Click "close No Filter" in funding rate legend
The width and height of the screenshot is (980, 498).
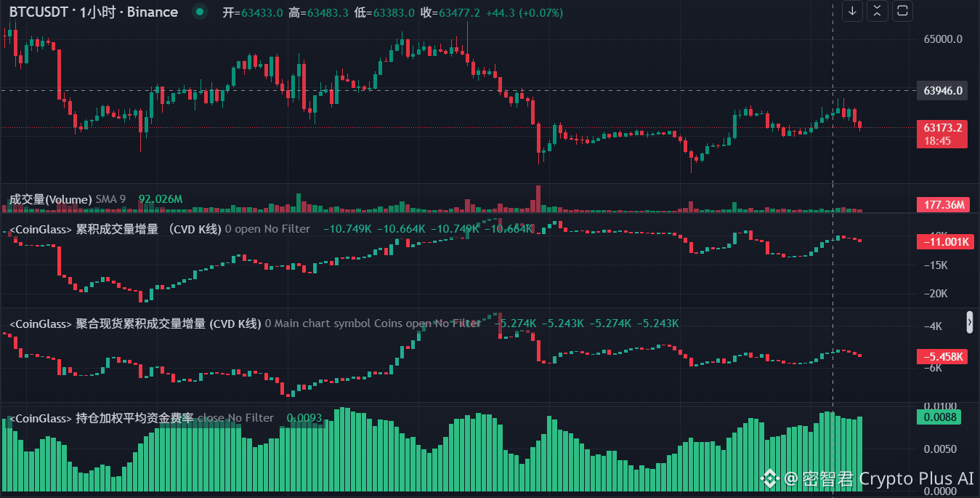tap(236, 418)
